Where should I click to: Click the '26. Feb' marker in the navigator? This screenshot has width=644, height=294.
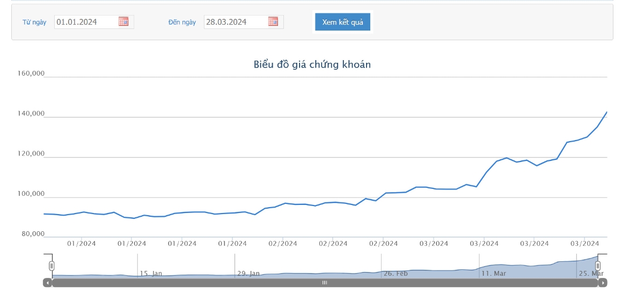pyautogui.click(x=396, y=274)
